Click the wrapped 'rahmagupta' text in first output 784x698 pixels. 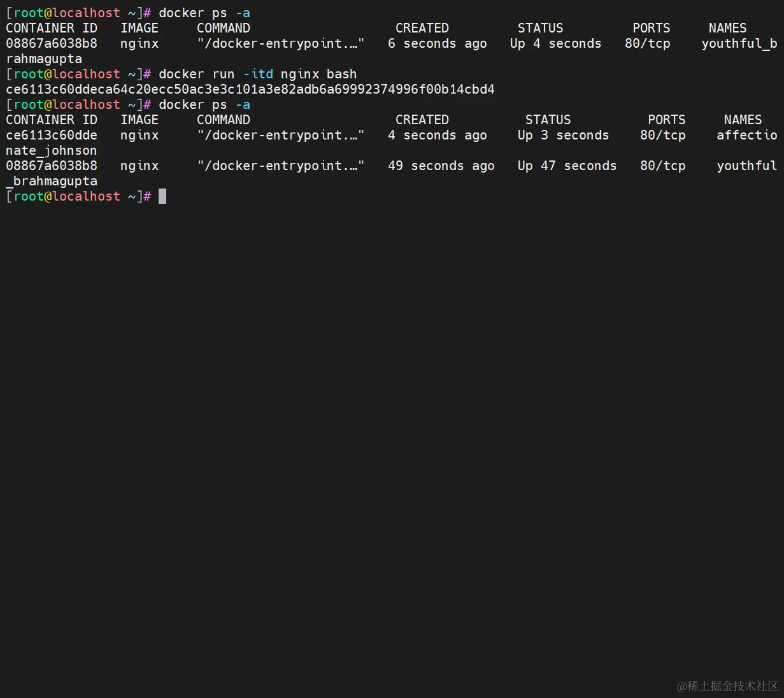(44, 59)
